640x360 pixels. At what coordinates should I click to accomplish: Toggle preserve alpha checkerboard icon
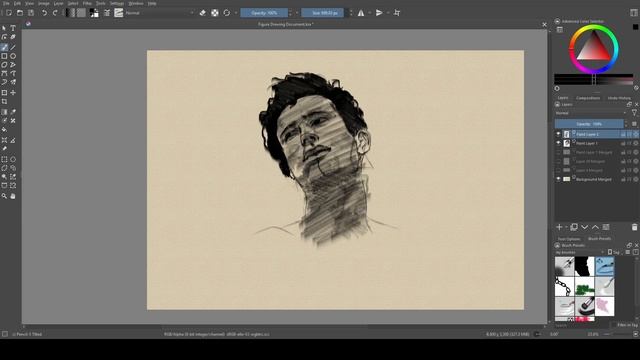point(215,13)
